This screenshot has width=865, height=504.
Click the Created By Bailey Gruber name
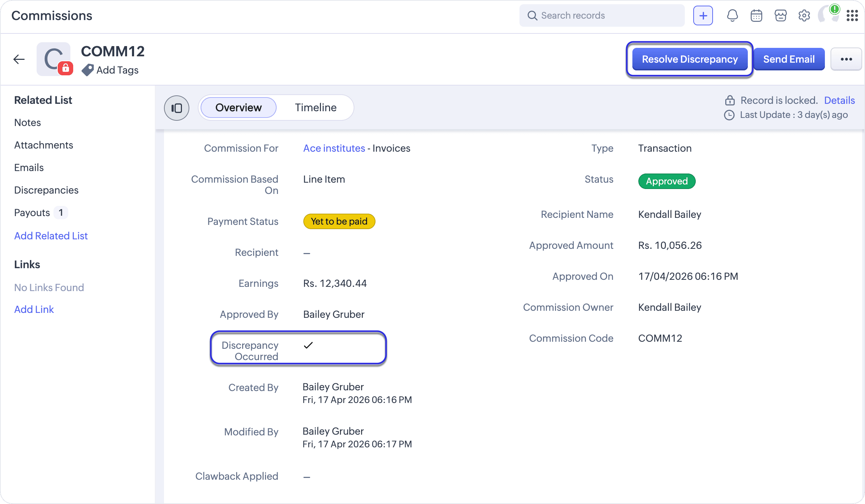tap(333, 387)
